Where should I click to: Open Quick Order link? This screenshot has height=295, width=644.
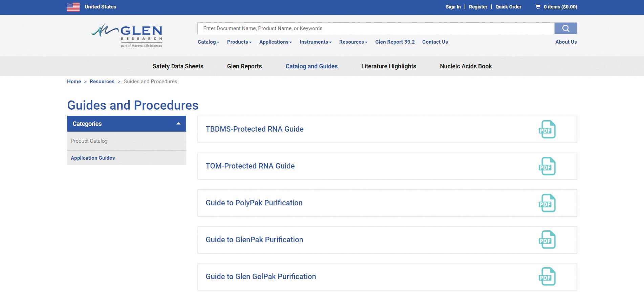(x=508, y=7)
